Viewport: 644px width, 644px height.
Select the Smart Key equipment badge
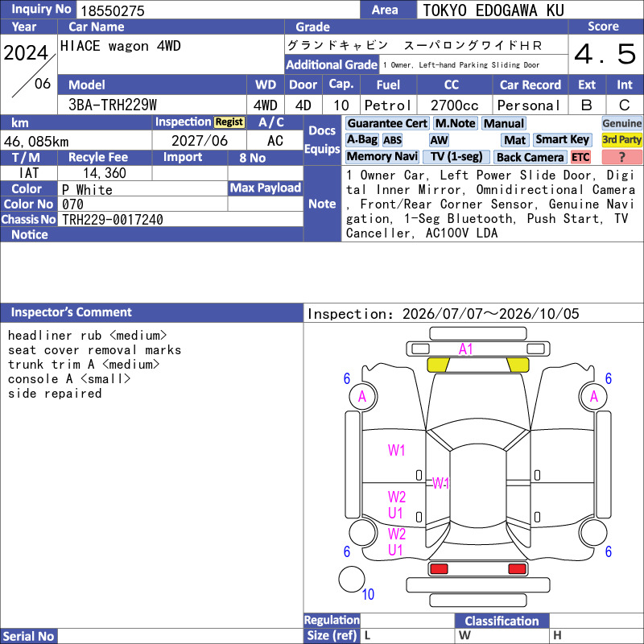point(563,139)
